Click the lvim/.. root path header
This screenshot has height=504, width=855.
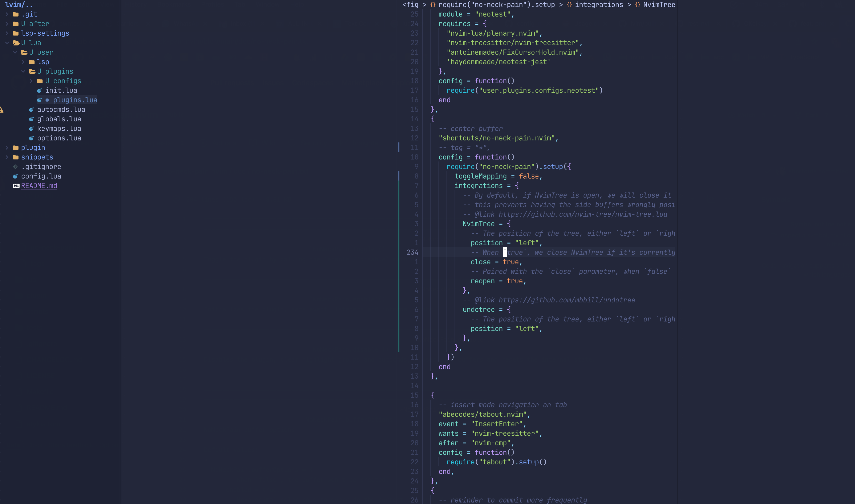pos(19,5)
